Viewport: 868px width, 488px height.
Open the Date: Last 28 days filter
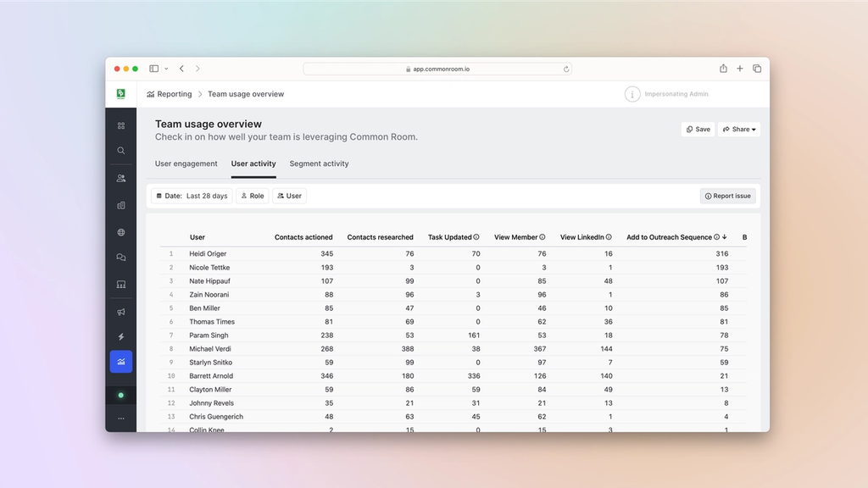click(192, 196)
